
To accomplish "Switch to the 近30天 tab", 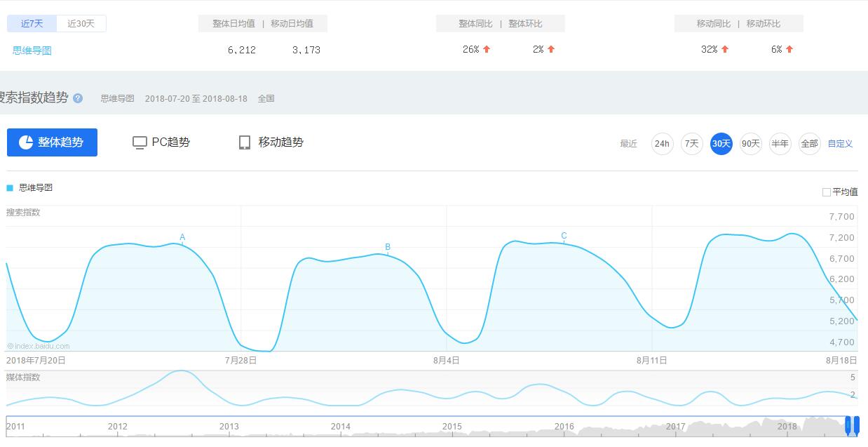I will [x=81, y=23].
